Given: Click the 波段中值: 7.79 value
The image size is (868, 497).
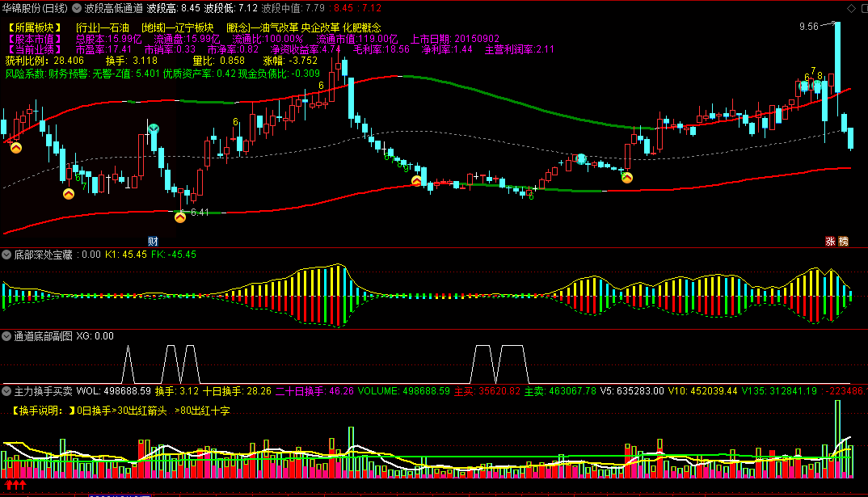Looking at the screenshot, I should point(293,8).
